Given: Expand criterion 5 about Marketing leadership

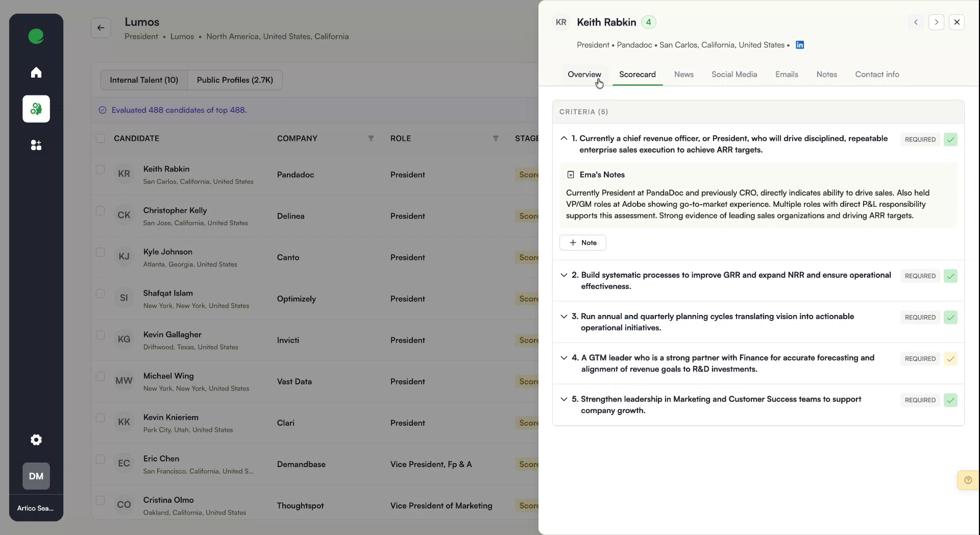Looking at the screenshot, I should click(x=564, y=400).
